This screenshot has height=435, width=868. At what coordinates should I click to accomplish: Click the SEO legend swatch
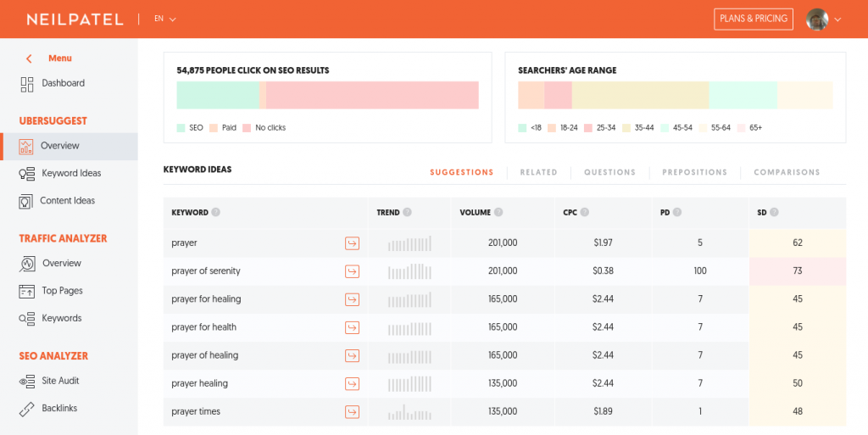[x=181, y=128]
